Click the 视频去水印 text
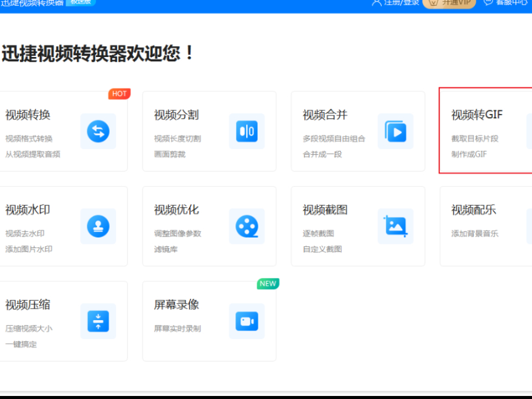Viewport: 532px width, 399px height. (x=25, y=233)
